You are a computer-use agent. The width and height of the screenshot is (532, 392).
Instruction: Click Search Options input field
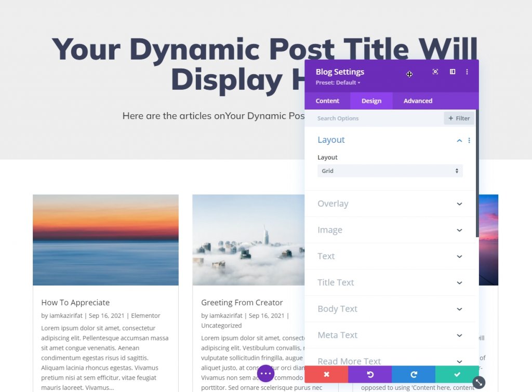pos(374,118)
